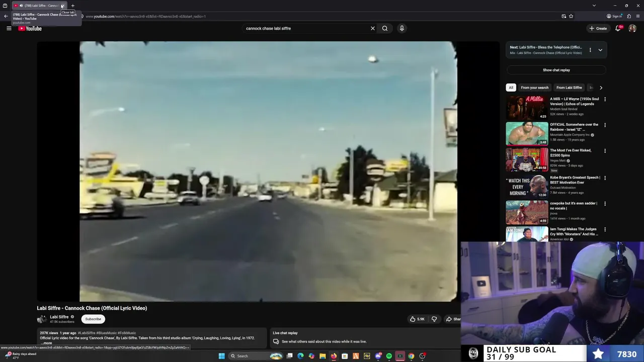Click the Subscribe button
644x362 pixels.
[93, 319]
